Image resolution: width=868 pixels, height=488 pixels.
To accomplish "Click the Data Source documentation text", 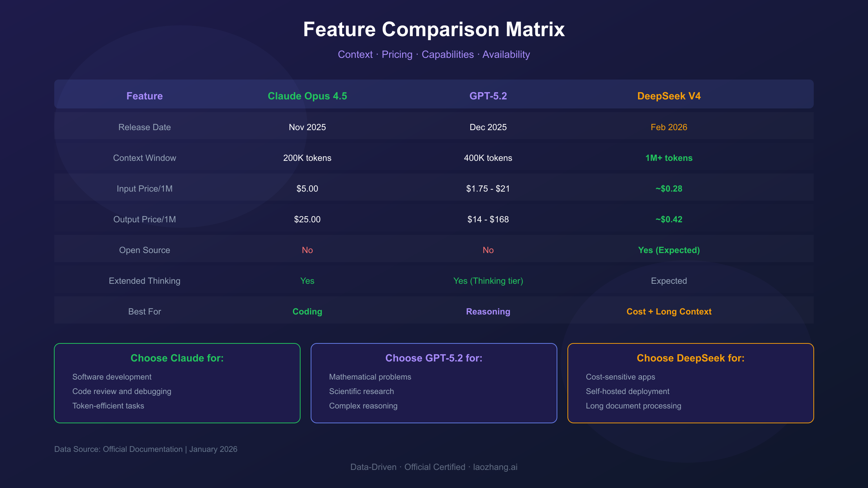I will point(146,449).
